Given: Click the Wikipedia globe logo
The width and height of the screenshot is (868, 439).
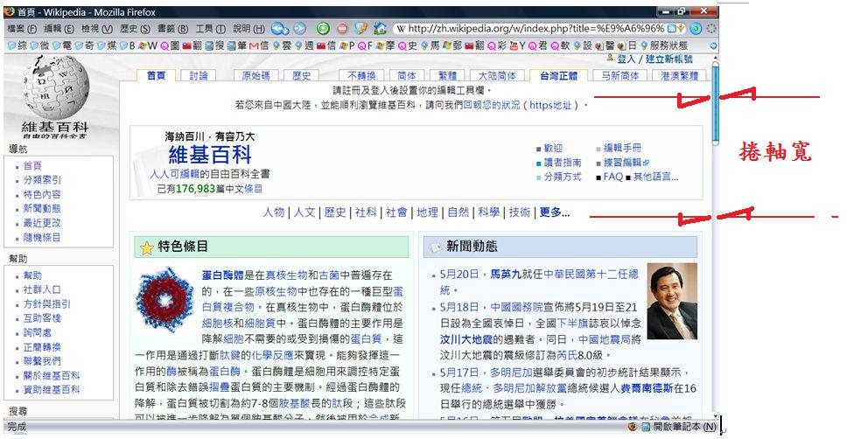Looking at the screenshot, I should point(55,87).
